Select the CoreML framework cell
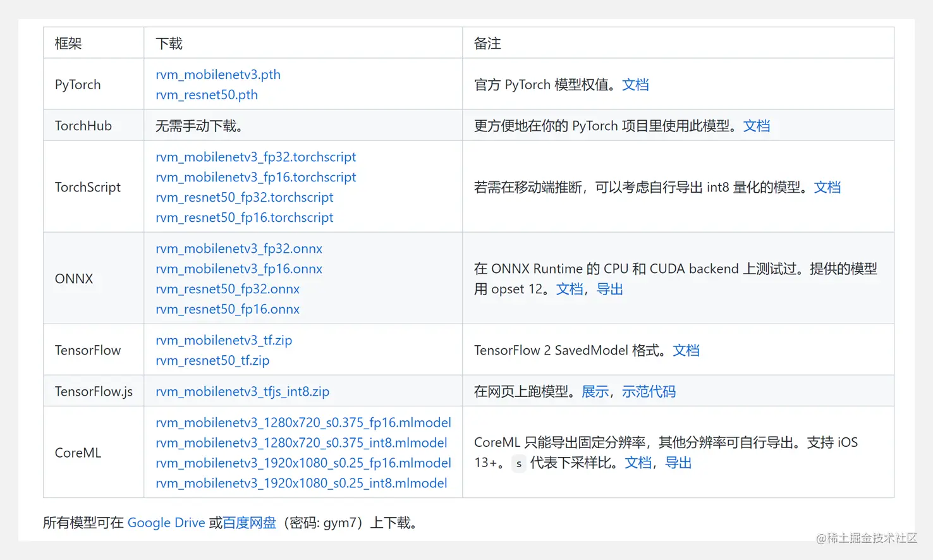The image size is (933, 560). [94, 452]
